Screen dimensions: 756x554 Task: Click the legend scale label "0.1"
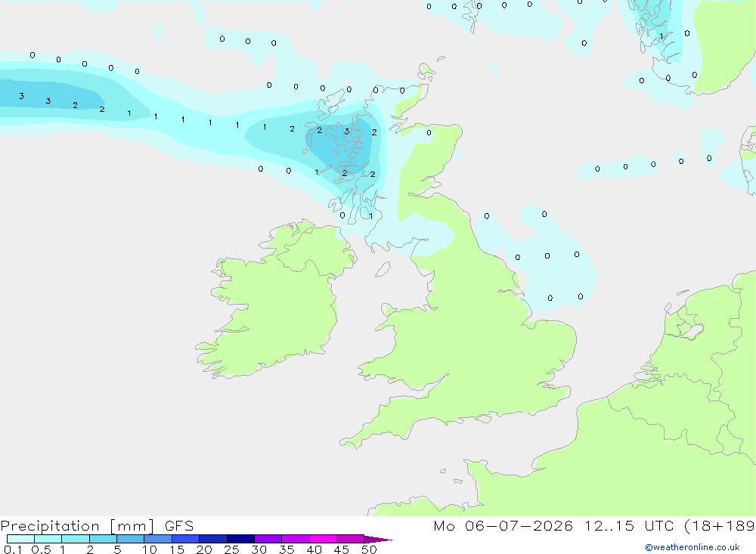pos(13,549)
